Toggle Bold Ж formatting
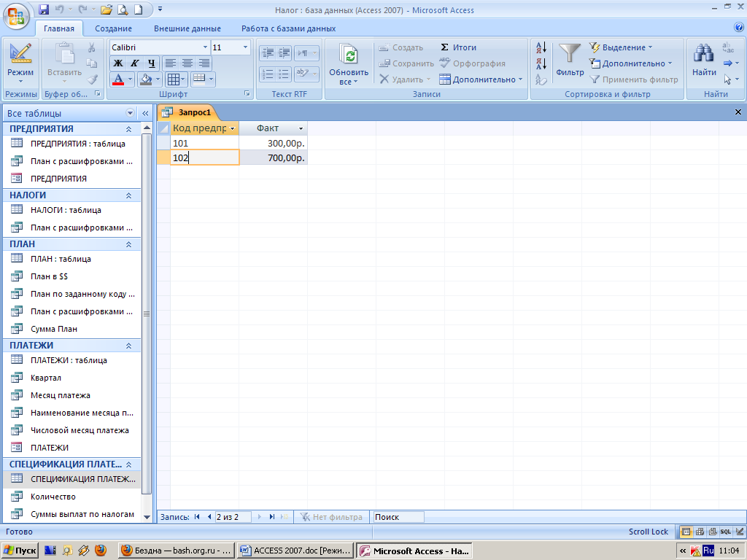The image size is (747, 560). pos(118,63)
